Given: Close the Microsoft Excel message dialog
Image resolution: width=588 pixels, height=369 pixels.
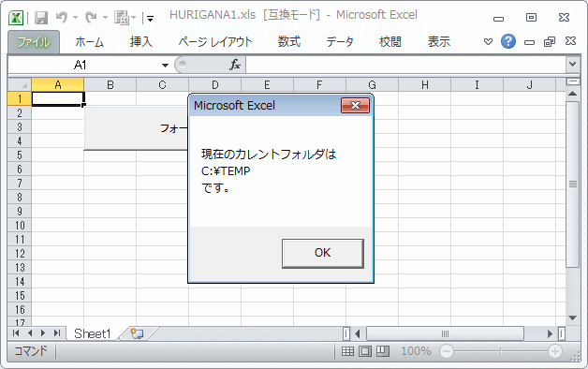Looking at the screenshot, I should [x=355, y=106].
